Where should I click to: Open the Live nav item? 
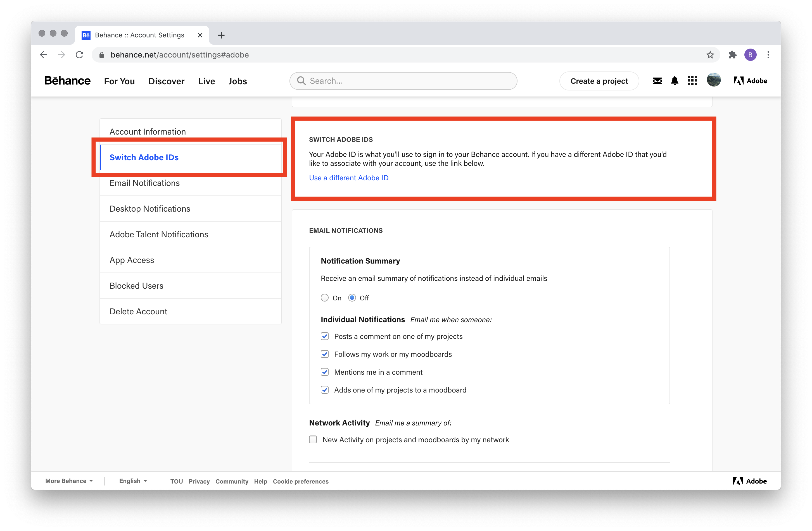(x=206, y=81)
